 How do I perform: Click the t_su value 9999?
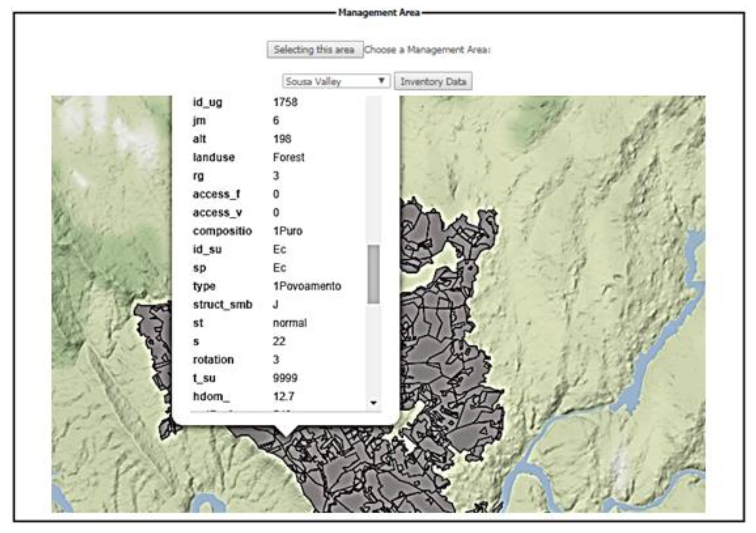(x=285, y=378)
